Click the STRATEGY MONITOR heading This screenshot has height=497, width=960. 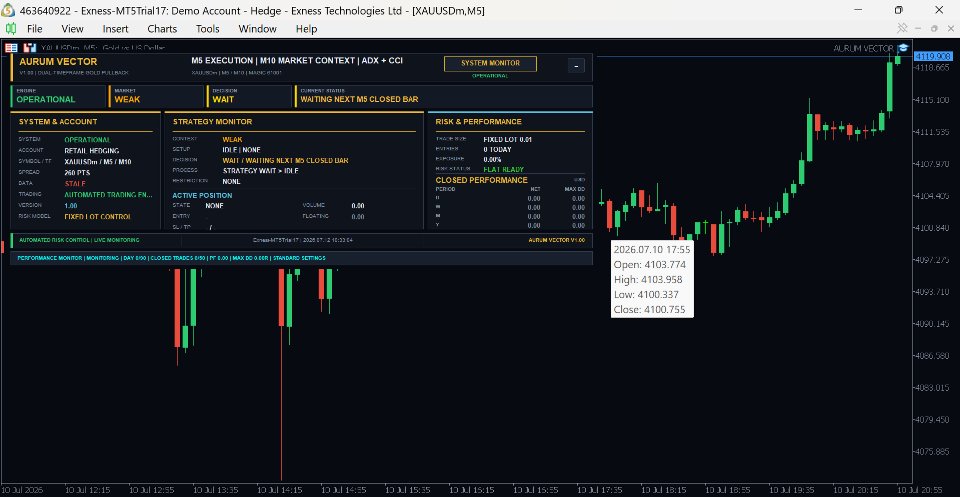212,122
